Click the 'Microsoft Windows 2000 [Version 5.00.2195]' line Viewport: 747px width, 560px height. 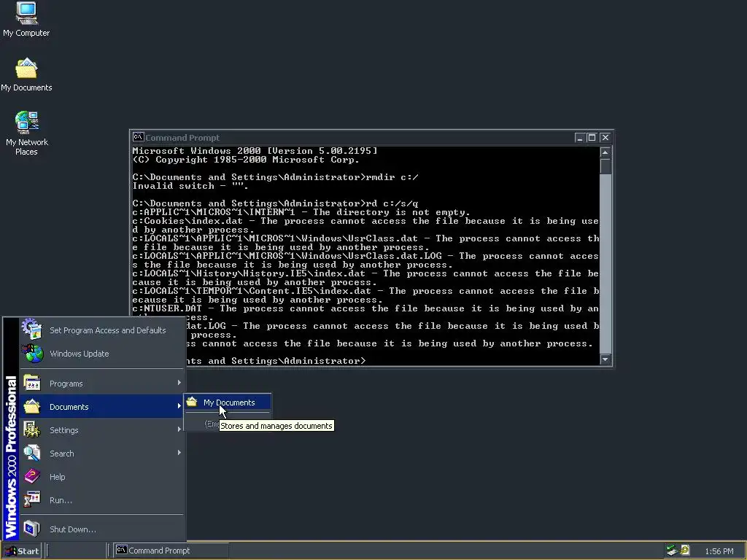coord(255,150)
